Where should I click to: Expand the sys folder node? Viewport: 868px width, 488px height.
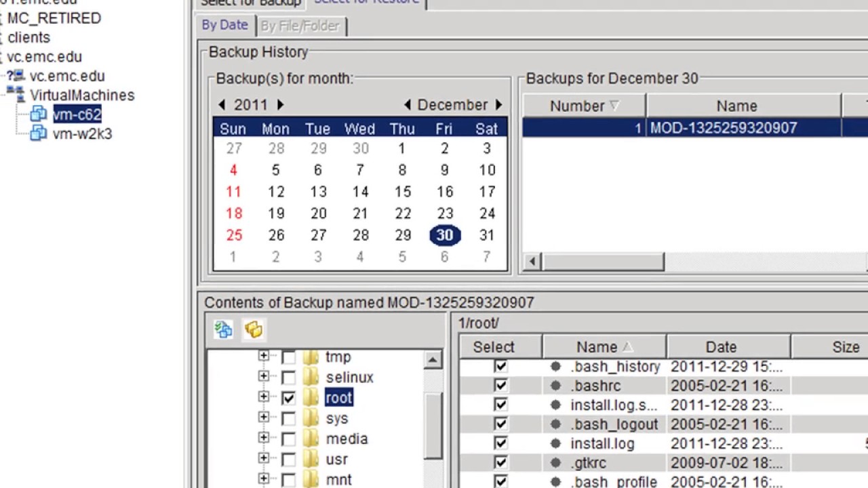[264, 418]
